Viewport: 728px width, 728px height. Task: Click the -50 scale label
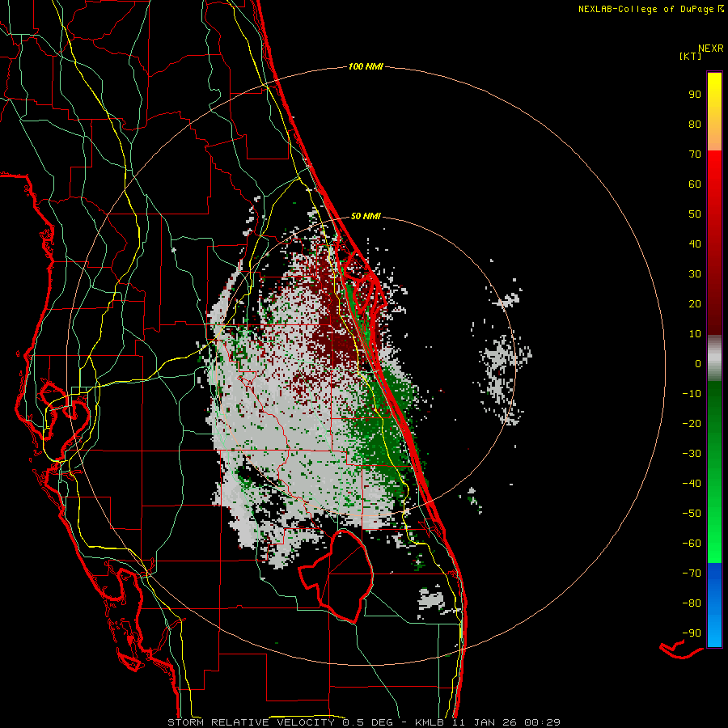[x=692, y=514]
